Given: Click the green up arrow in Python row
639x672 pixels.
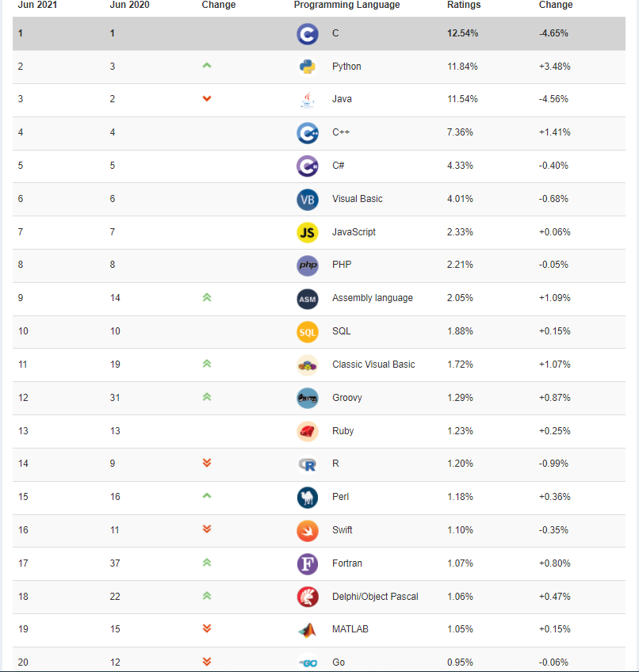Looking at the screenshot, I should [x=207, y=66].
